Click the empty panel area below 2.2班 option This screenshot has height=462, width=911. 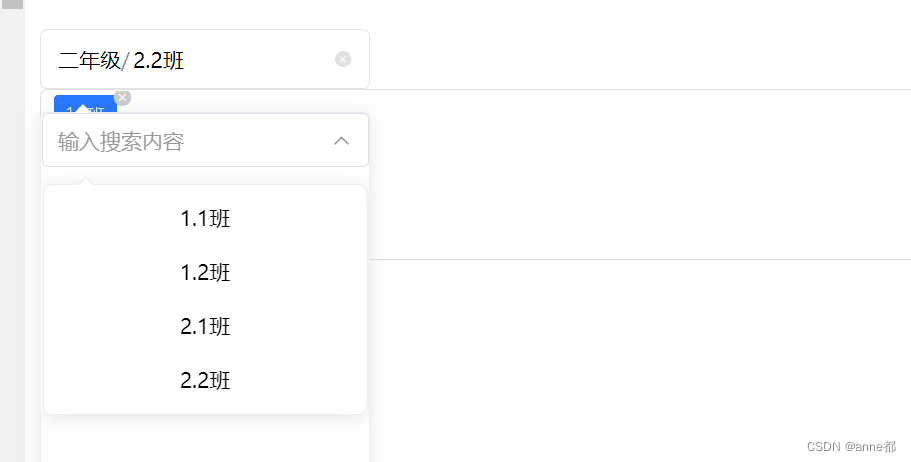click(x=205, y=438)
